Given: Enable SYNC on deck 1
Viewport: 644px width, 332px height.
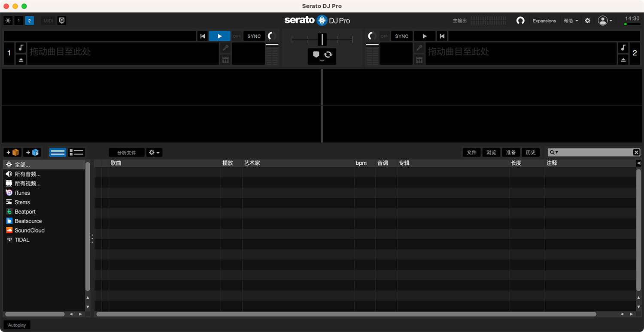Looking at the screenshot, I should pyautogui.click(x=254, y=36).
